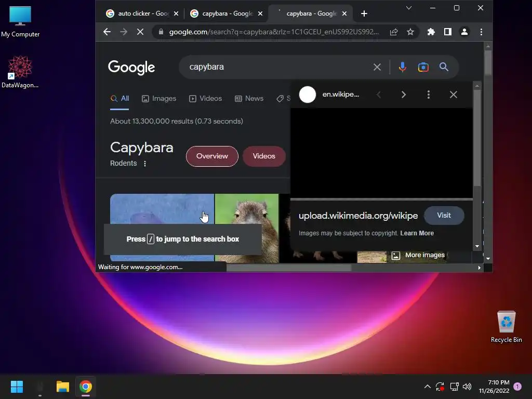
Task: Open the image preview three-dot options
Action: [429, 95]
